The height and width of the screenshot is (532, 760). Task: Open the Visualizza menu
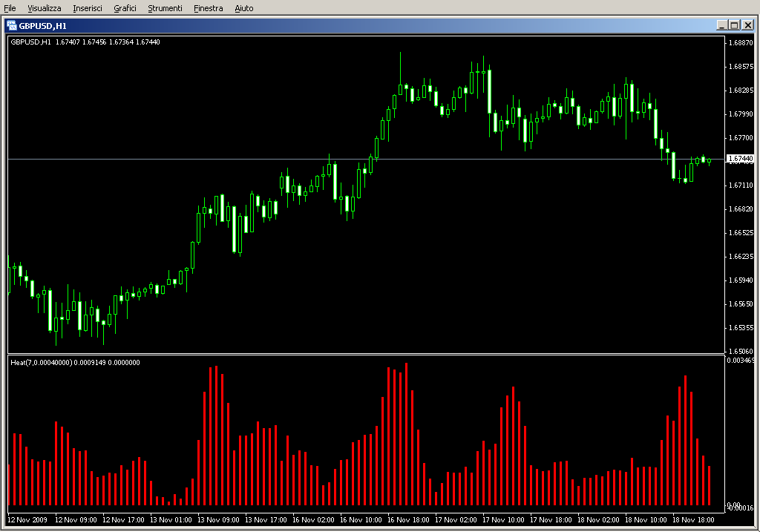45,8
